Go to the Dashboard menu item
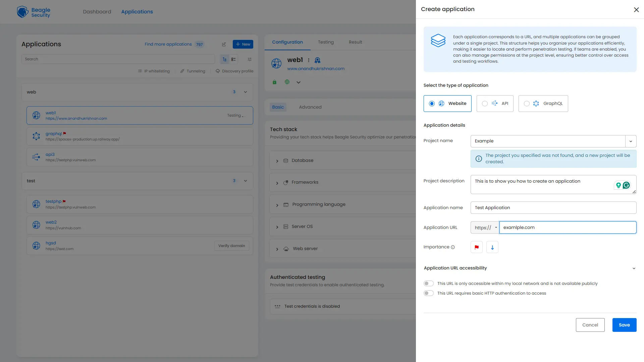The height and width of the screenshot is (362, 644). pyautogui.click(x=97, y=11)
